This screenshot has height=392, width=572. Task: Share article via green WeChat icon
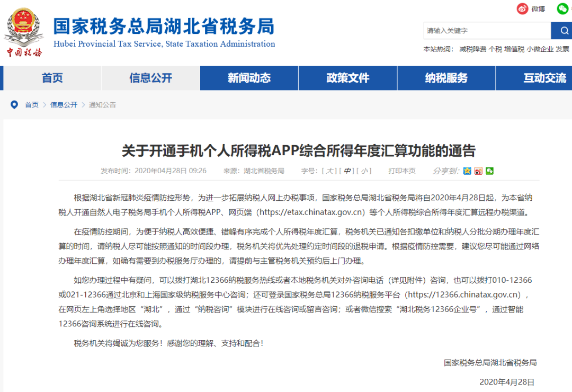(489, 171)
